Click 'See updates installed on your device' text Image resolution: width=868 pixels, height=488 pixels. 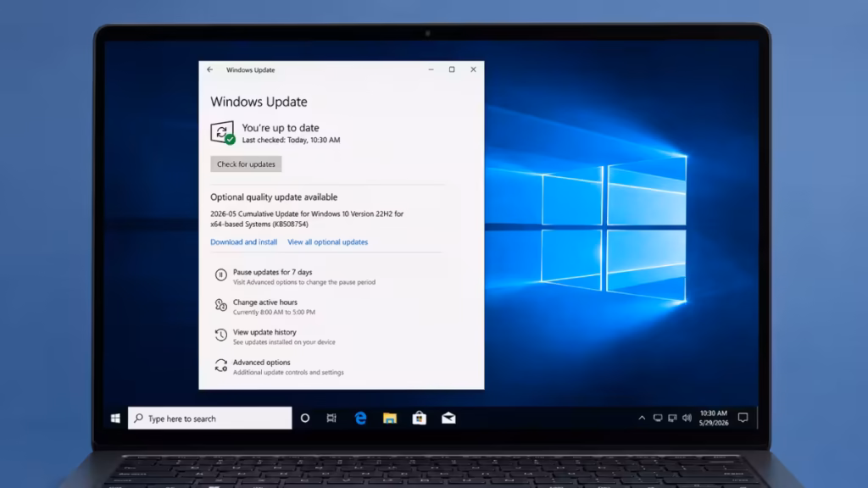click(x=284, y=342)
